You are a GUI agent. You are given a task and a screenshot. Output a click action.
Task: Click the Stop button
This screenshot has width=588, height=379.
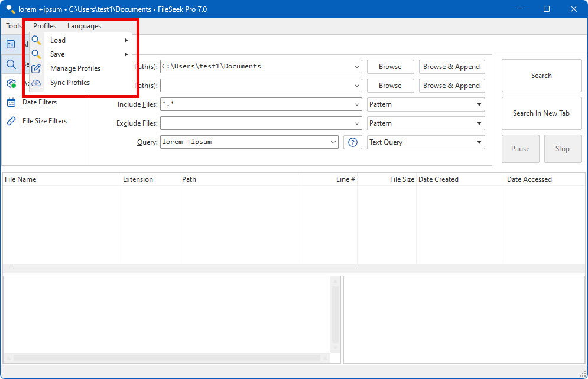point(563,149)
